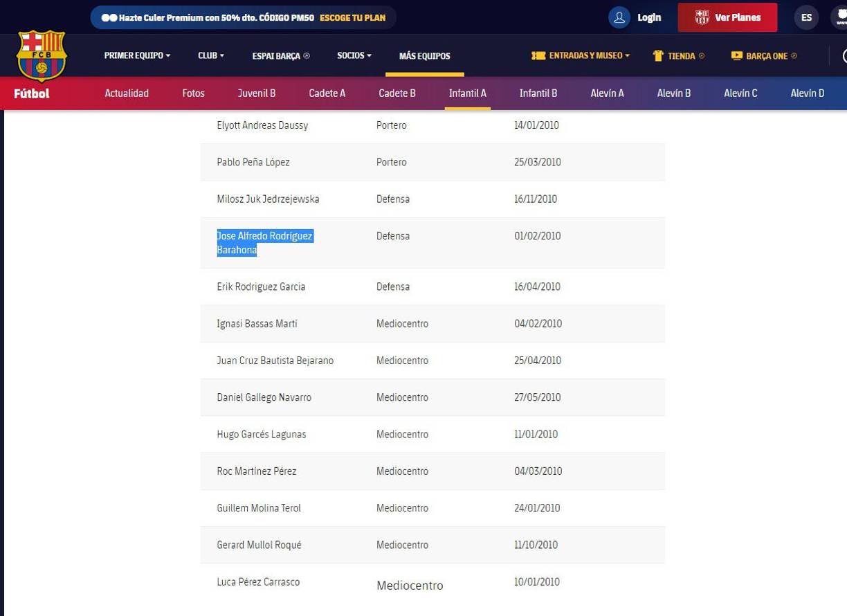The image size is (847, 616).
Task: Switch to the Infantil B tab
Action: pos(538,93)
